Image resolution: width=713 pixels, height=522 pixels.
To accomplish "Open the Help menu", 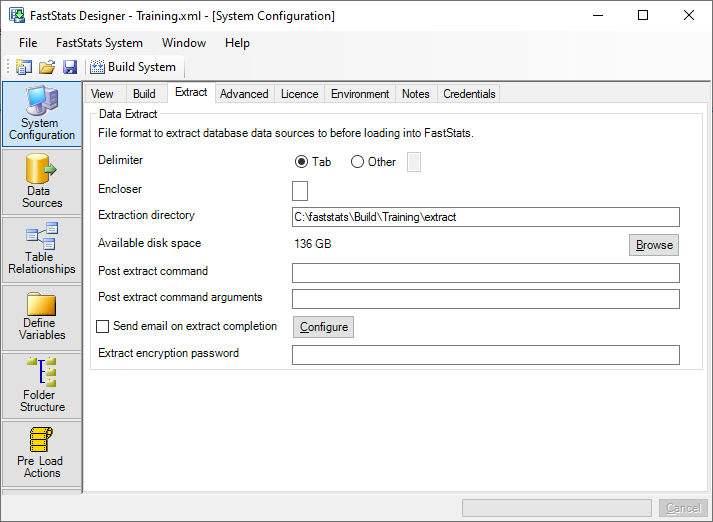I will [237, 43].
